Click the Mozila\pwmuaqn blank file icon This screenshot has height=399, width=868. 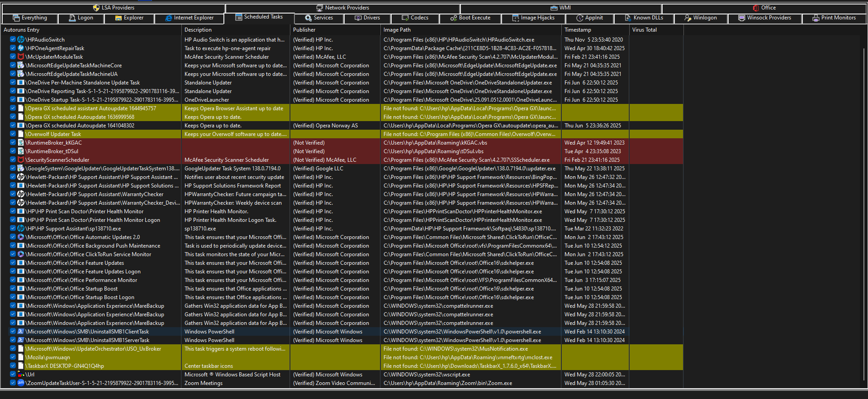pyautogui.click(x=20, y=357)
